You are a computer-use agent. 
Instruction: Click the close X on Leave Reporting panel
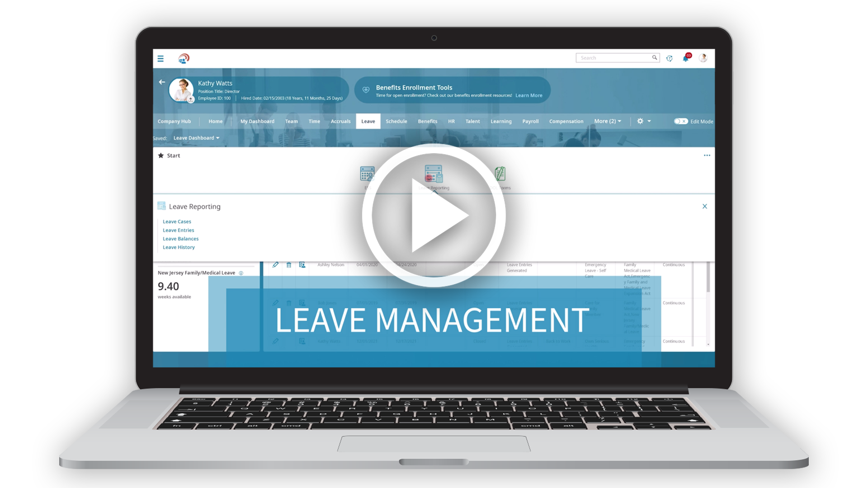[x=705, y=206]
